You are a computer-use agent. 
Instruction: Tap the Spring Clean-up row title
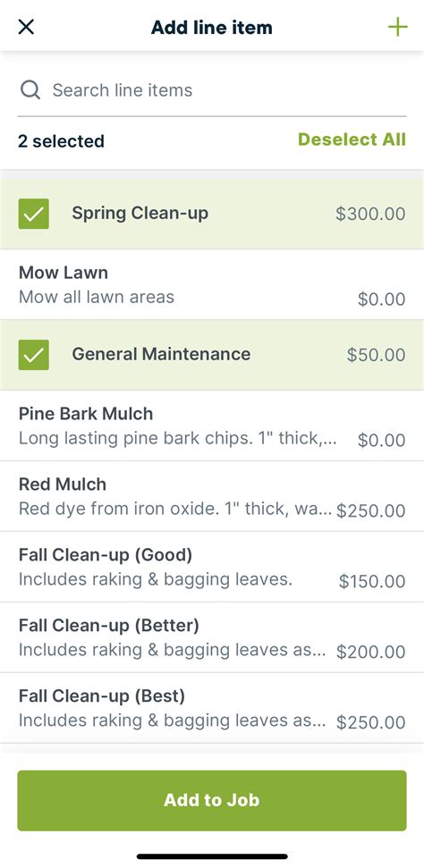[x=140, y=213]
